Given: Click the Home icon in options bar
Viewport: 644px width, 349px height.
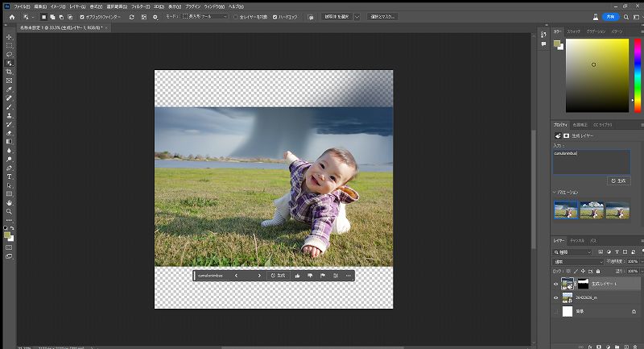Looking at the screenshot, I should (x=12, y=17).
